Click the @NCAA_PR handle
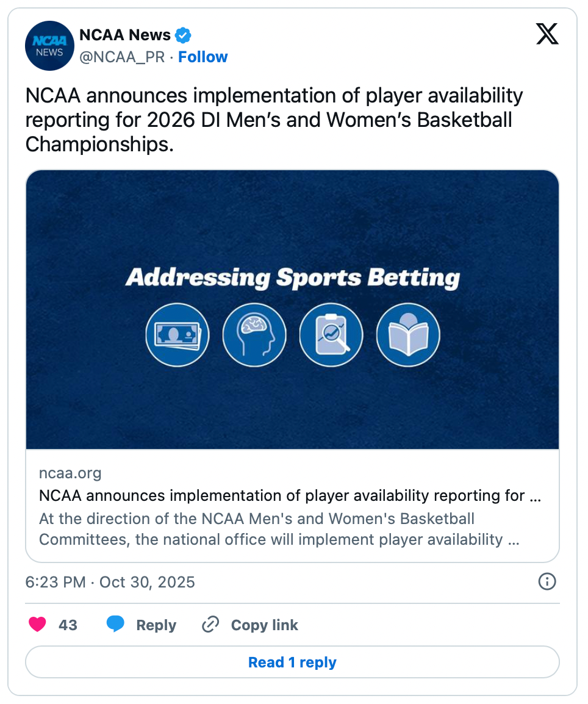This screenshot has height=704, width=588. (x=122, y=57)
